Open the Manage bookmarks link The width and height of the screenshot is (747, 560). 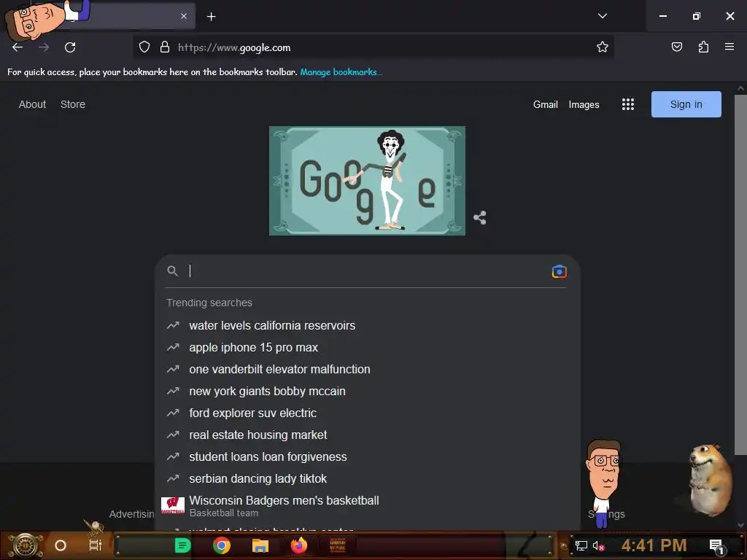click(341, 72)
